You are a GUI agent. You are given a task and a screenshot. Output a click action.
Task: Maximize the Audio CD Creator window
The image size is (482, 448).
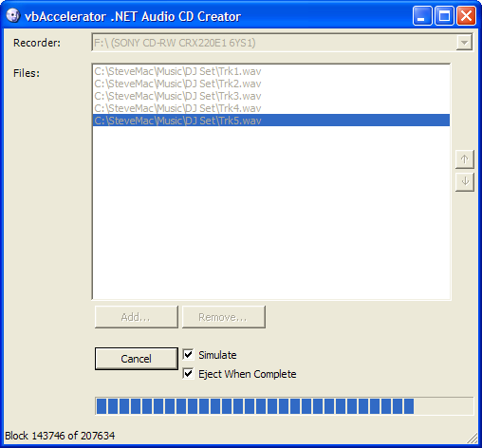point(444,16)
